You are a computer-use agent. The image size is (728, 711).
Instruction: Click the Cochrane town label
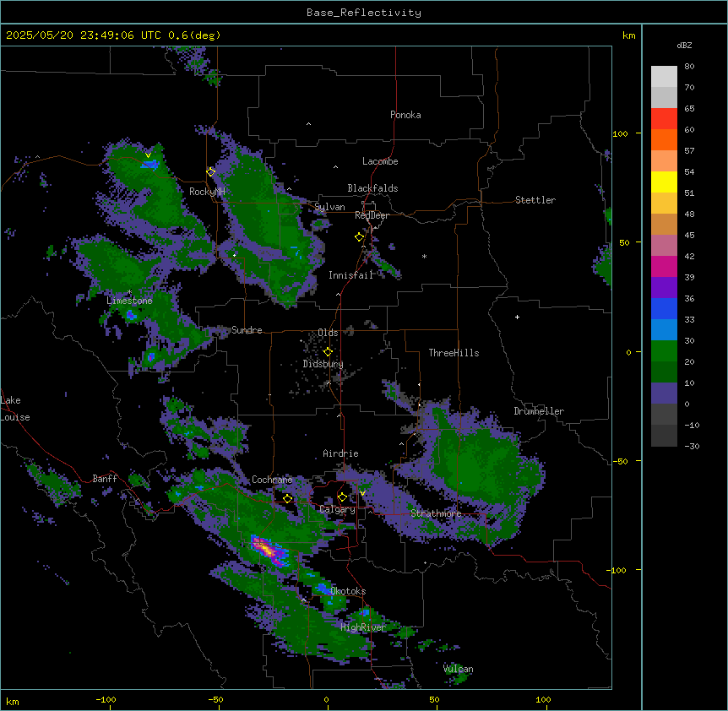point(272,480)
